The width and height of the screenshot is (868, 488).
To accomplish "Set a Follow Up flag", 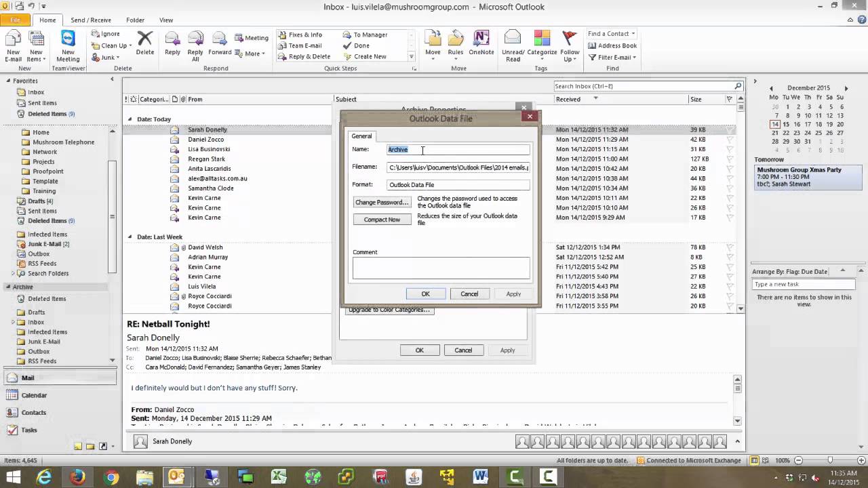I will pyautogui.click(x=570, y=46).
